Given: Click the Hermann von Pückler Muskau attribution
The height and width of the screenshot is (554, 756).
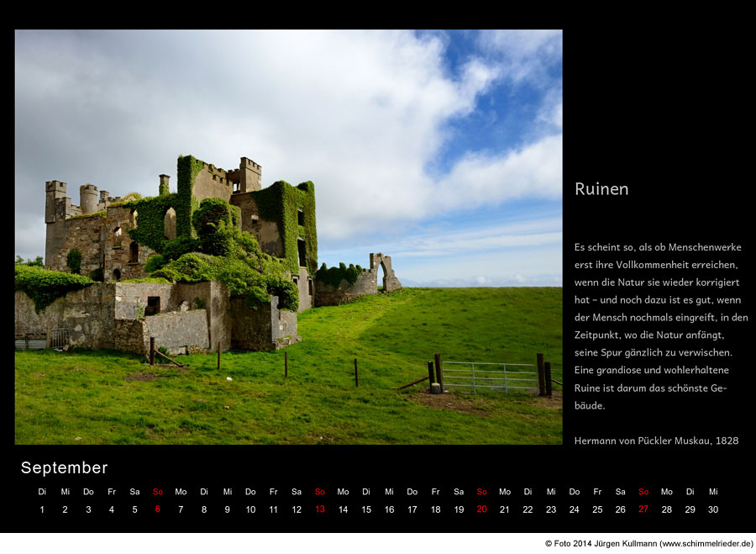Looking at the screenshot, I should 656,441.
